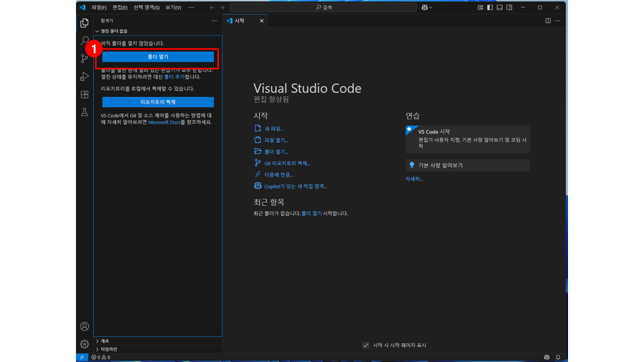The height and width of the screenshot is (362, 644).
Task: Click the 파일 열기... link
Action: [x=276, y=140]
